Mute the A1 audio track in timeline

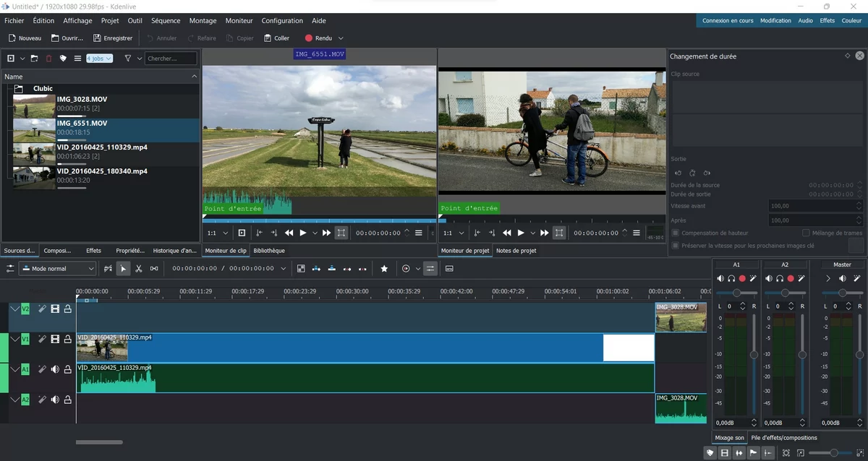coord(55,369)
